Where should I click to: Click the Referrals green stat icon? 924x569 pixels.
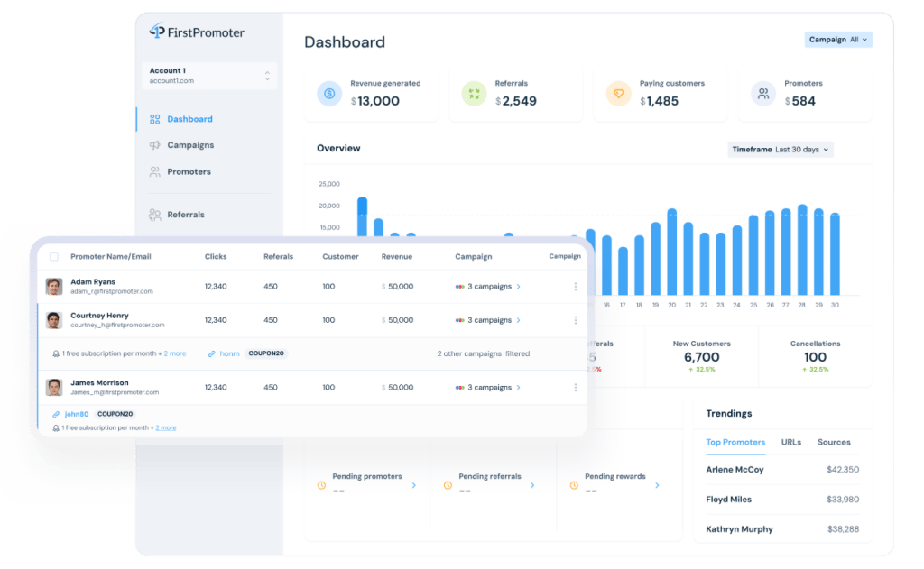tap(474, 94)
